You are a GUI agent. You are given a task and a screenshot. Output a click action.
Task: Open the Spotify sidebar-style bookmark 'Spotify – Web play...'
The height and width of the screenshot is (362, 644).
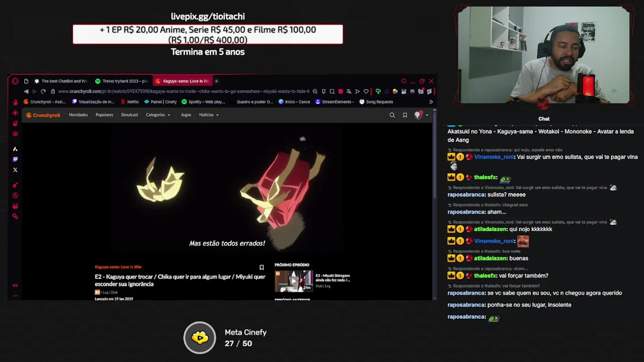point(203,102)
